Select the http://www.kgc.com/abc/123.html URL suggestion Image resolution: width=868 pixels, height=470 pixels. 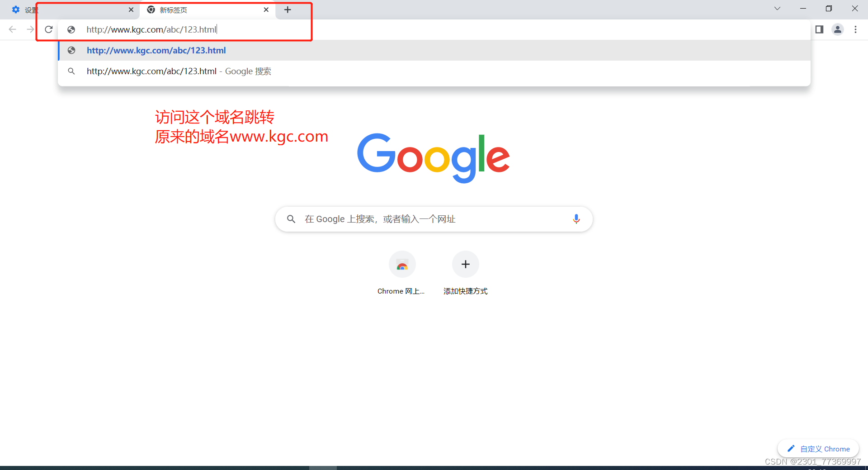[x=434, y=50]
